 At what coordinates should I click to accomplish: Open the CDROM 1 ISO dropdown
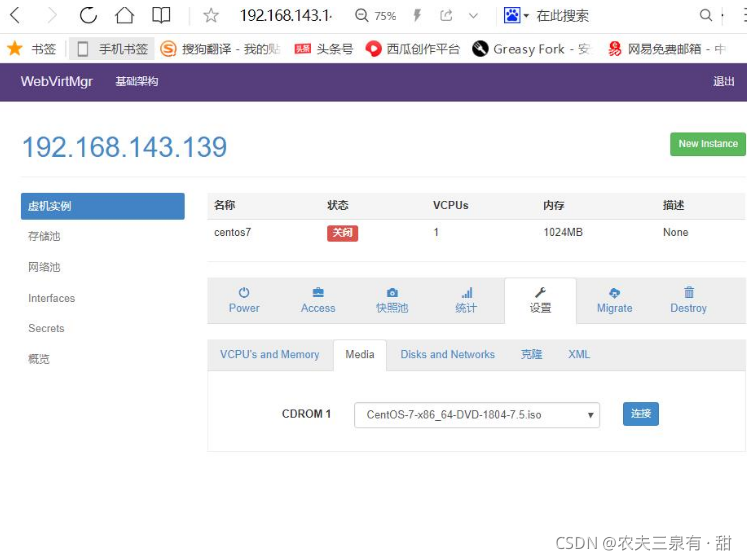point(477,415)
